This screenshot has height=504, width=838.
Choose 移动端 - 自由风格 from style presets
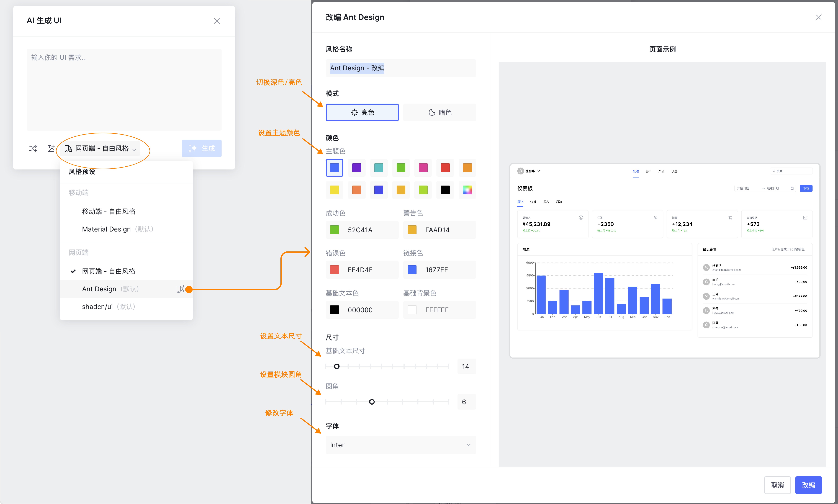pos(126,212)
